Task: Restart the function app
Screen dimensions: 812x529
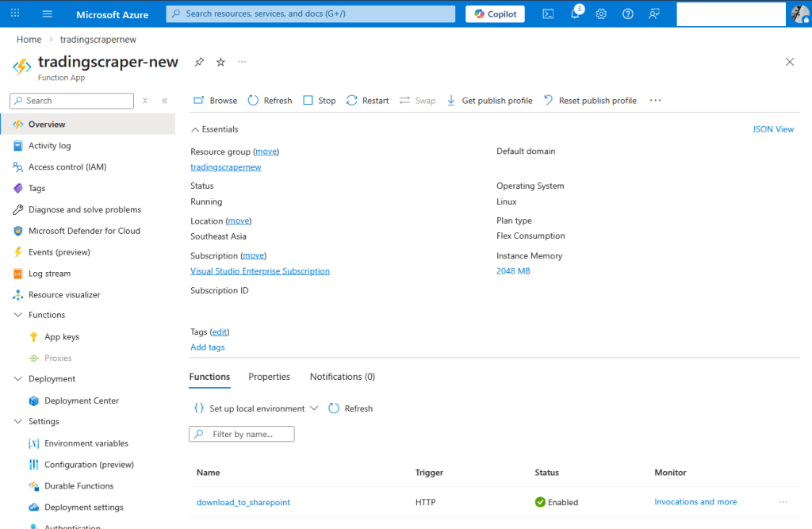Action: (368, 101)
